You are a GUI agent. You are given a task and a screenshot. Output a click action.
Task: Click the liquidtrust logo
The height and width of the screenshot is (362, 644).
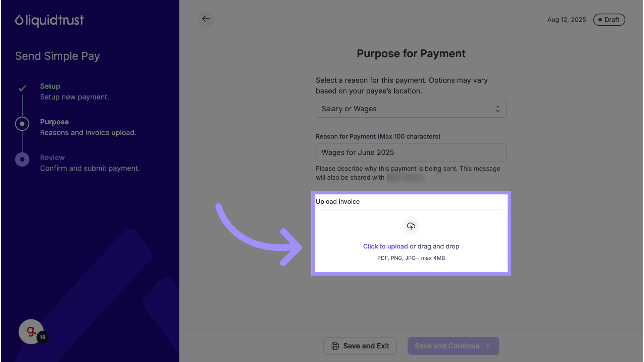pos(49,20)
